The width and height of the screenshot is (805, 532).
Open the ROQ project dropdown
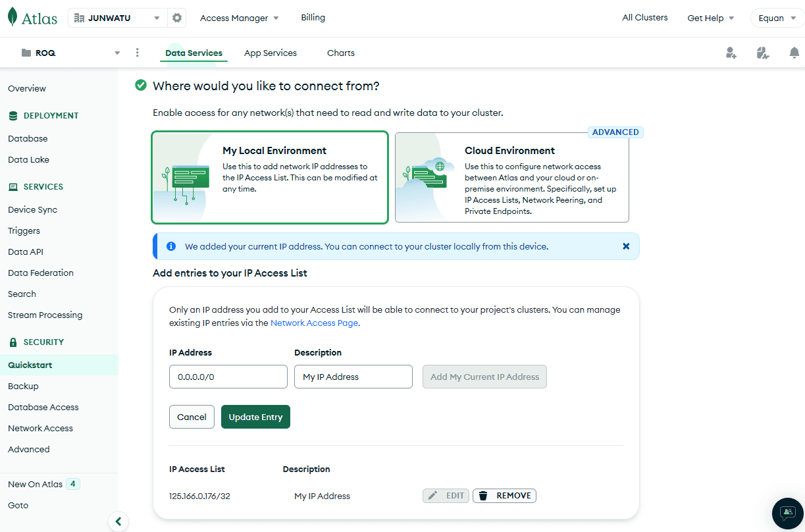coord(71,53)
